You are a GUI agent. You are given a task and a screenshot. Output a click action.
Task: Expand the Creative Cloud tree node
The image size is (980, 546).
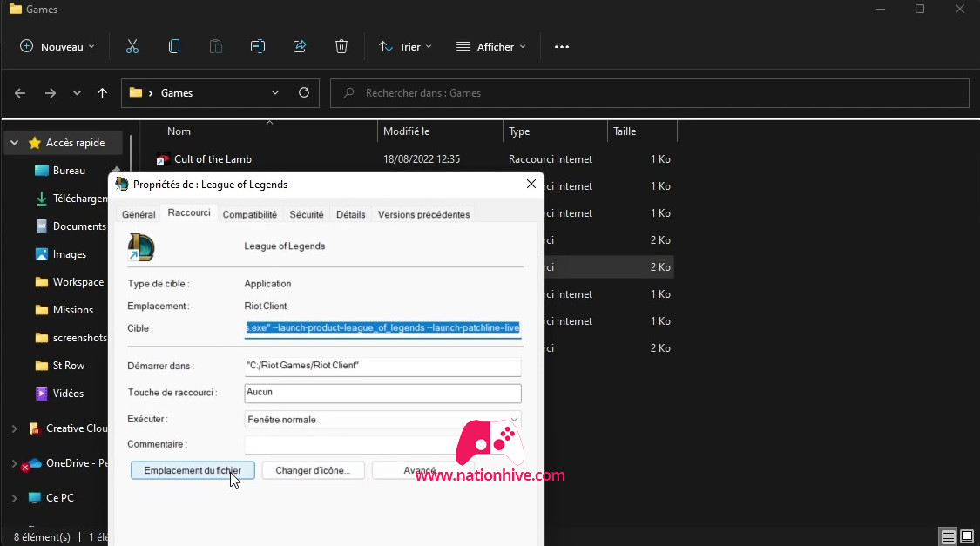15,428
